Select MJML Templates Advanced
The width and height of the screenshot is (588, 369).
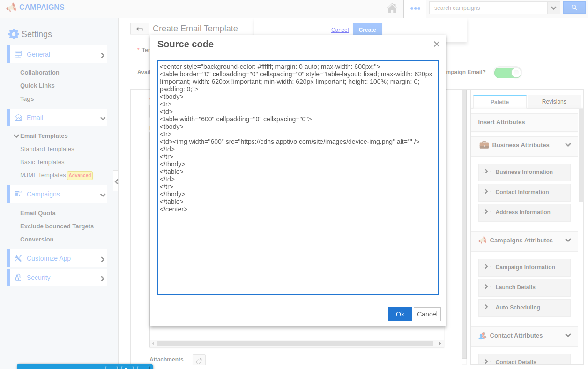tap(56, 175)
